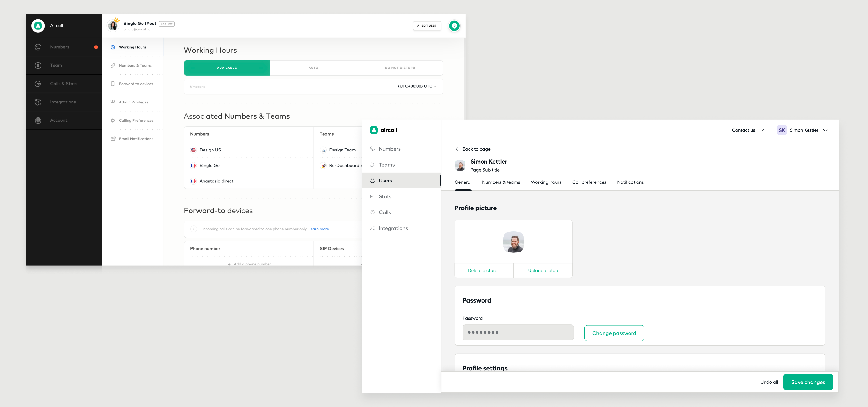
Task: Set availability to AVAILABLE
Action: [x=227, y=68]
